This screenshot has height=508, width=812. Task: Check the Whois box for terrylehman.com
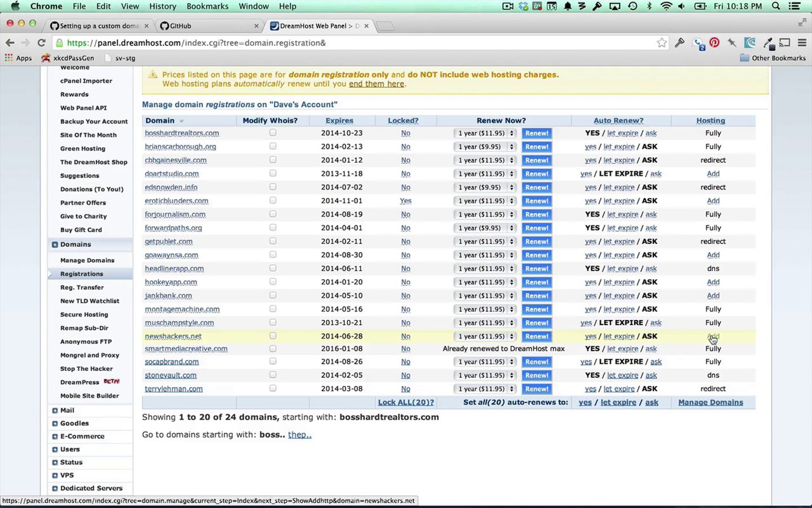point(273,388)
